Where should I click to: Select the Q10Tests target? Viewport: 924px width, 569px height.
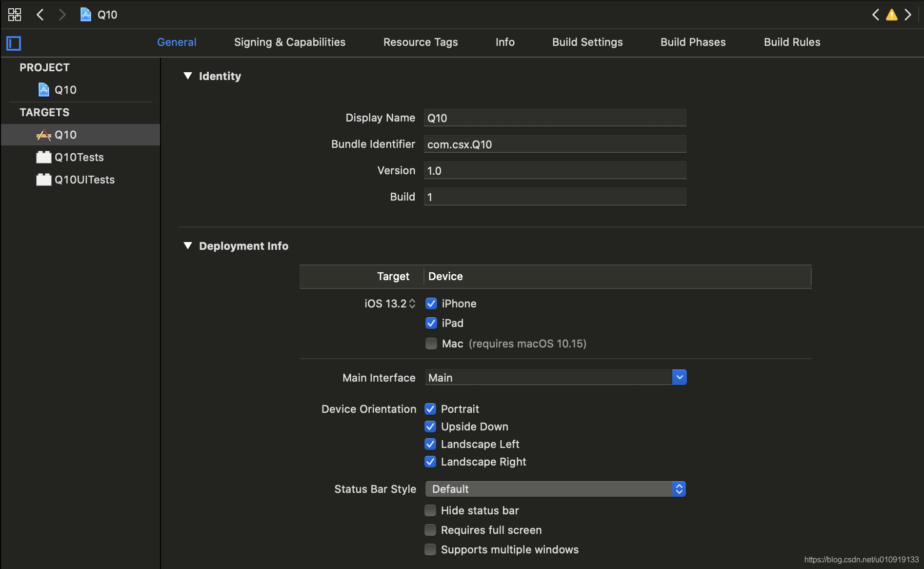pyautogui.click(x=80, y=157)
